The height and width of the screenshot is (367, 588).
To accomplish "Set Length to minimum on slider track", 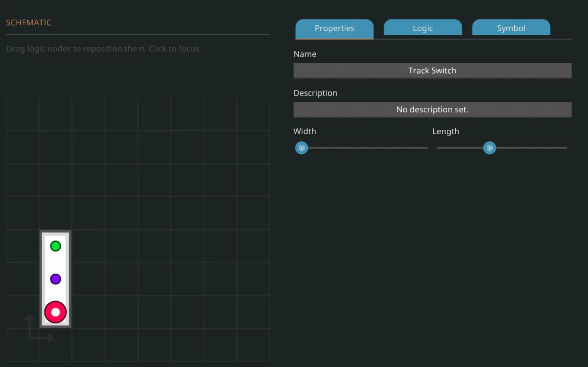I will (438, 148).
